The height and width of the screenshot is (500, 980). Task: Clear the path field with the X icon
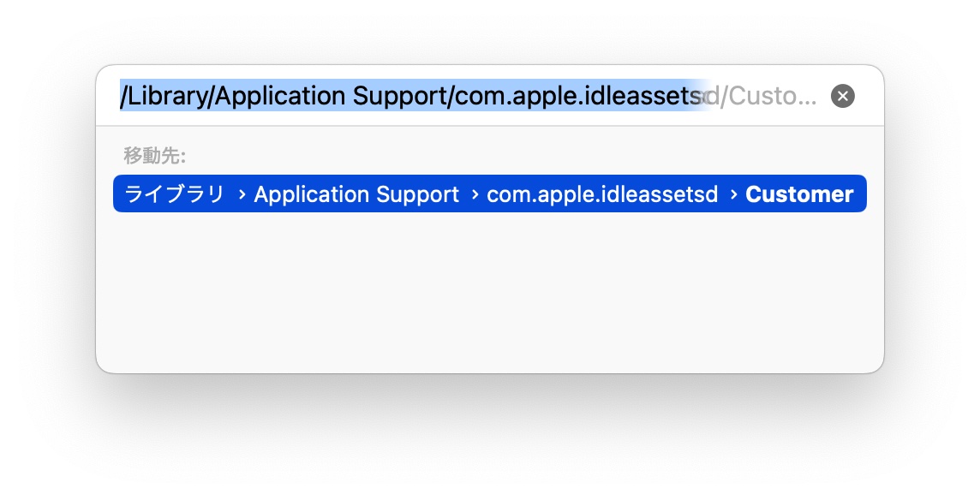click(x=842, y=96)
